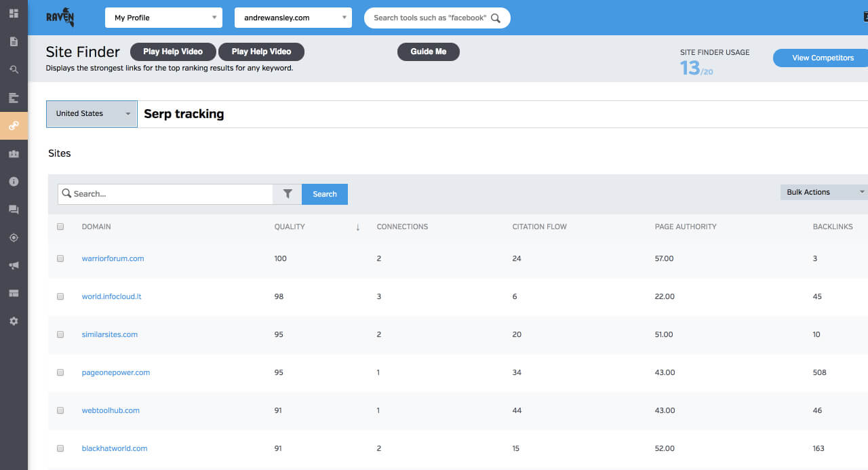Open the dashboard grid icon
Image resolution: width=868 pixels, height=470 pixels.
point(14,12)
